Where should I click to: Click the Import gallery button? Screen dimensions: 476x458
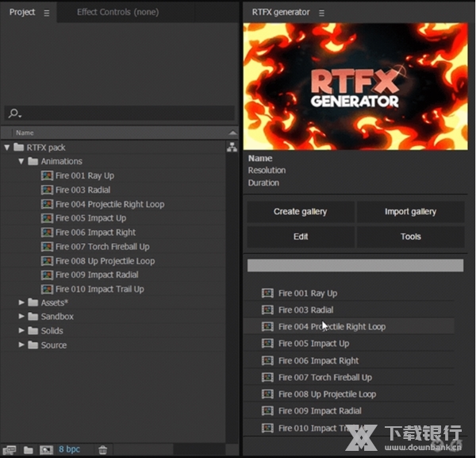pyautogui.click(x=410, y=212)
